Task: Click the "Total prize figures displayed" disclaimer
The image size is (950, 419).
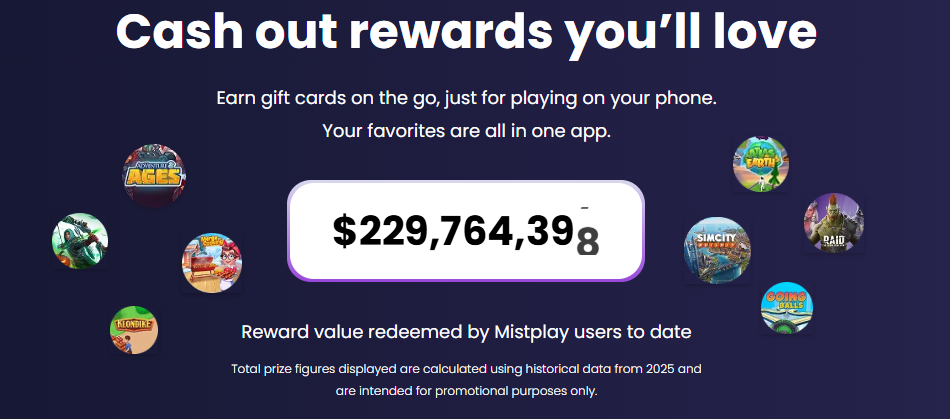Action: click(x=466, y=369)
